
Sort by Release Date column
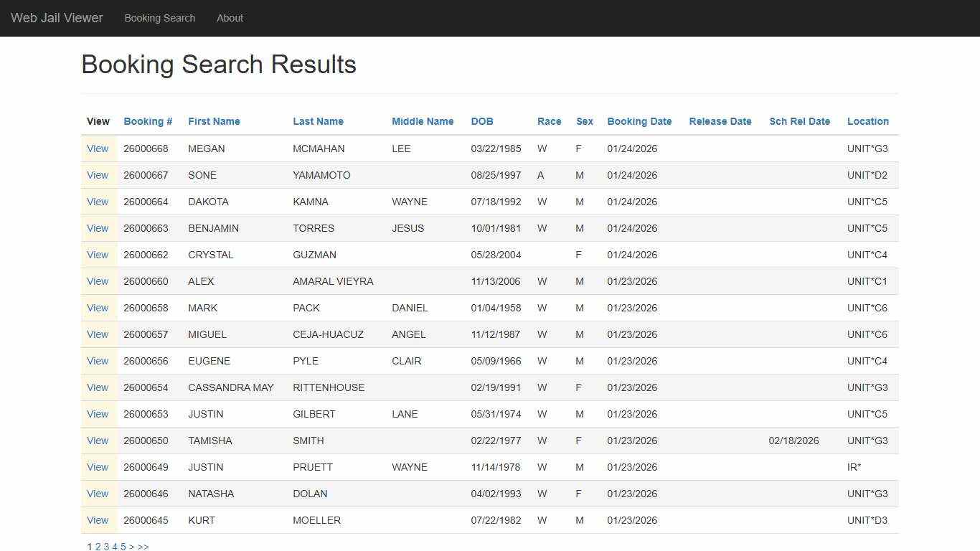click(720, 121)
